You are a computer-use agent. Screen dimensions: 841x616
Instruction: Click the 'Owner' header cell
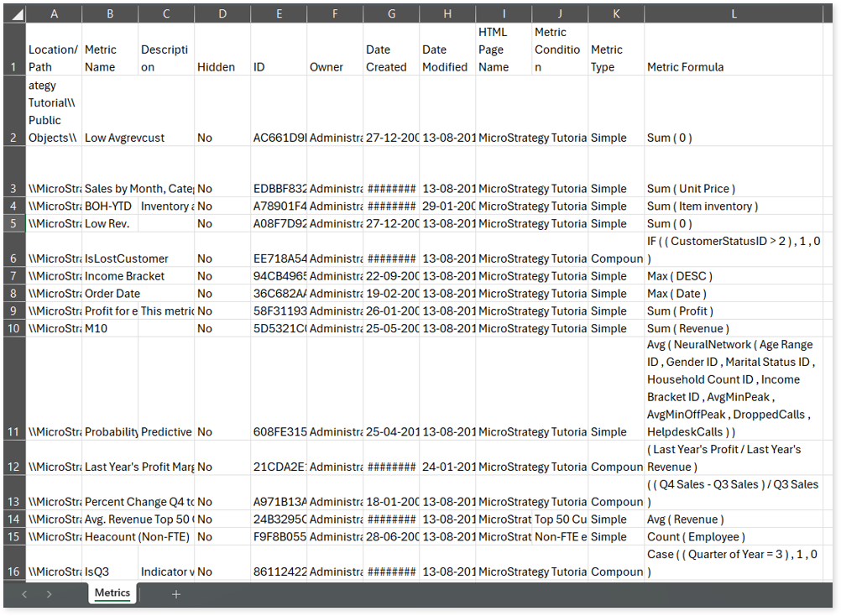335,49
